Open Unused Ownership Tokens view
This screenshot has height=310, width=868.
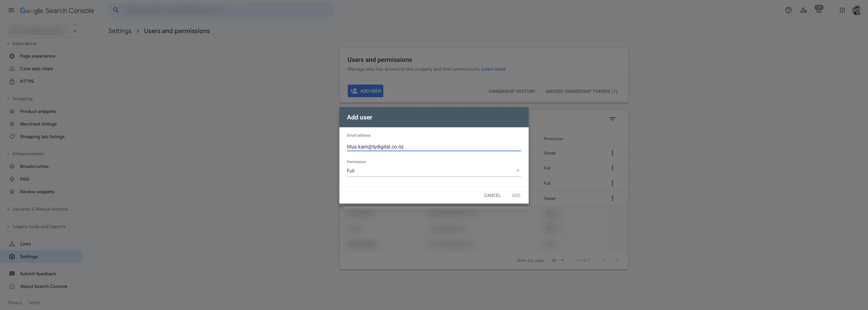(x=581, y=91)
